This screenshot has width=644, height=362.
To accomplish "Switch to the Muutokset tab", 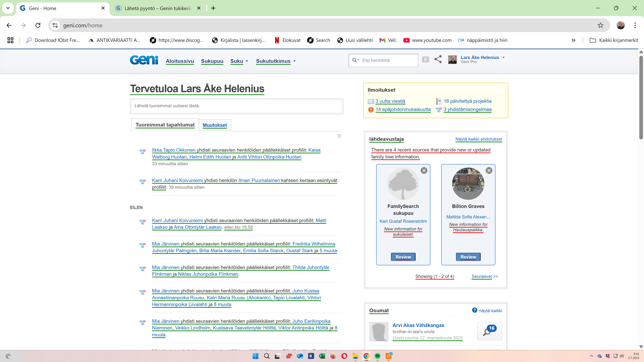I will point(214,125).
